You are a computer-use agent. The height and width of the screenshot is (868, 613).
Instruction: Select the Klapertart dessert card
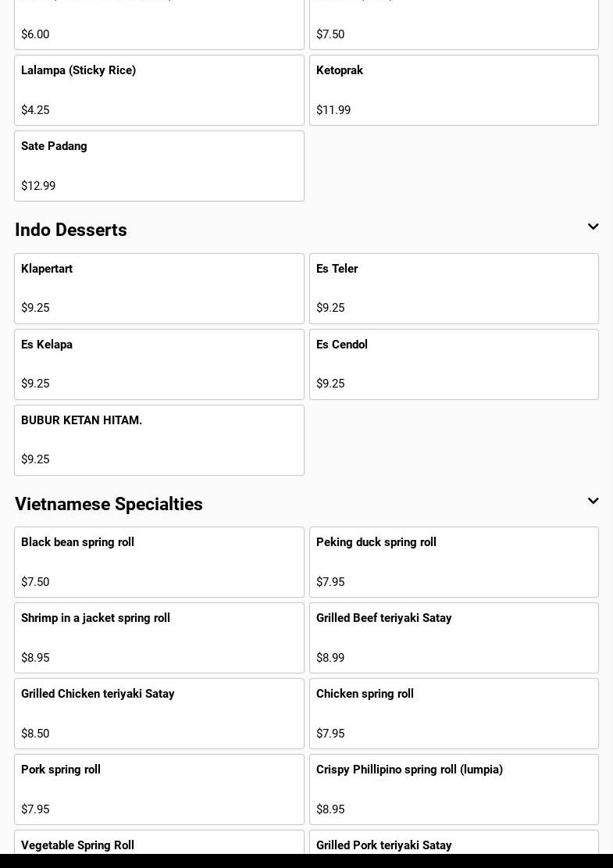click(x=159, y=288)
